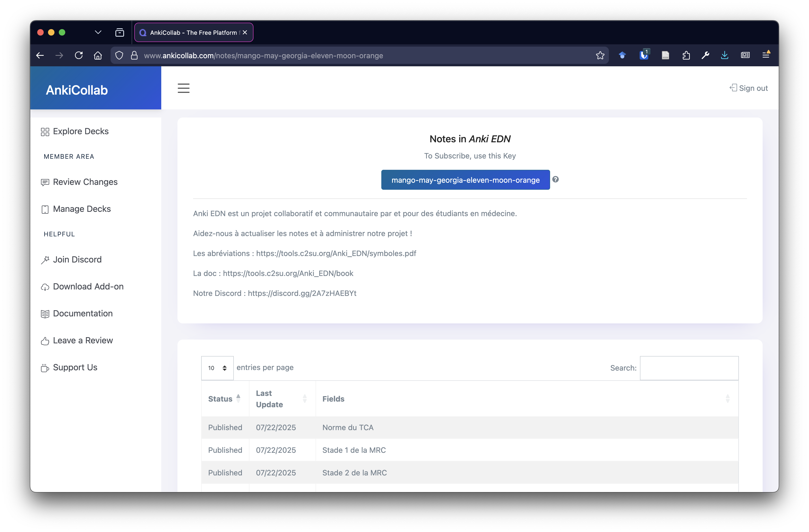Expand the tab list chevron
Viewport: 809px width, 532px height.
click(98, 32)
